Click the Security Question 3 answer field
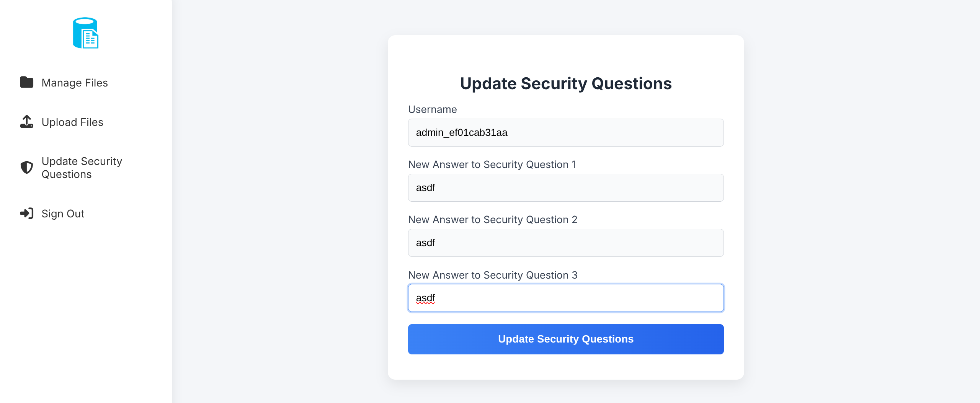The image size is (980, 403). pos(565,298)
